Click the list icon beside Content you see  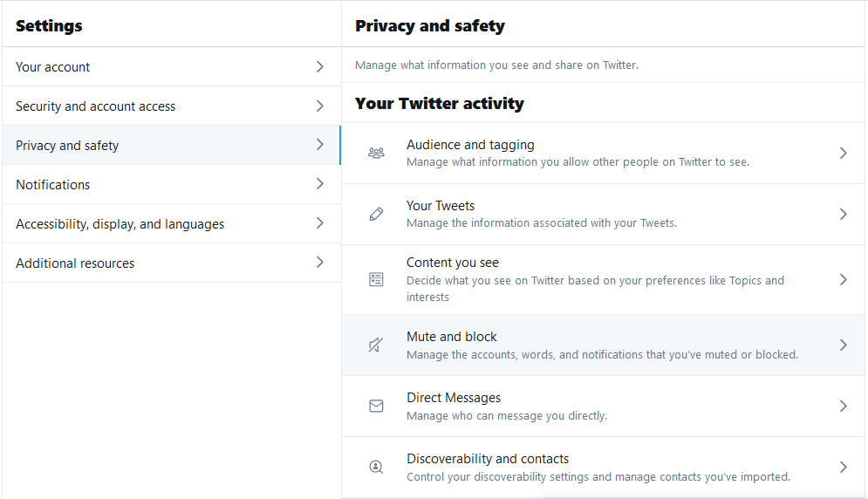point(377,280)
